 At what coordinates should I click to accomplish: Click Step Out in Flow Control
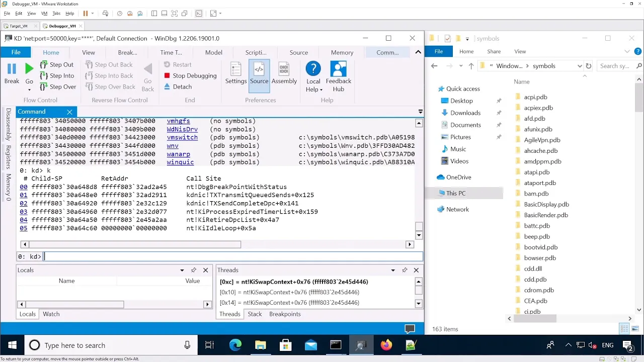click(57, 64)
